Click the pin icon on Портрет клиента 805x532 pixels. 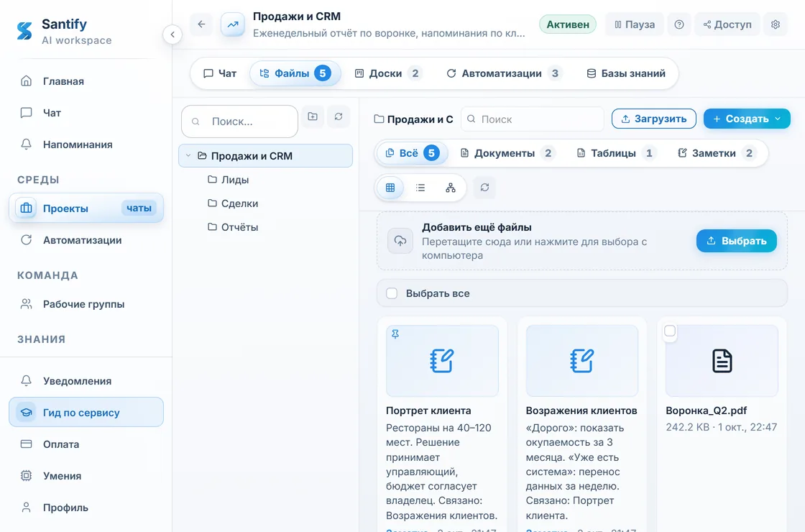point(395,334)
